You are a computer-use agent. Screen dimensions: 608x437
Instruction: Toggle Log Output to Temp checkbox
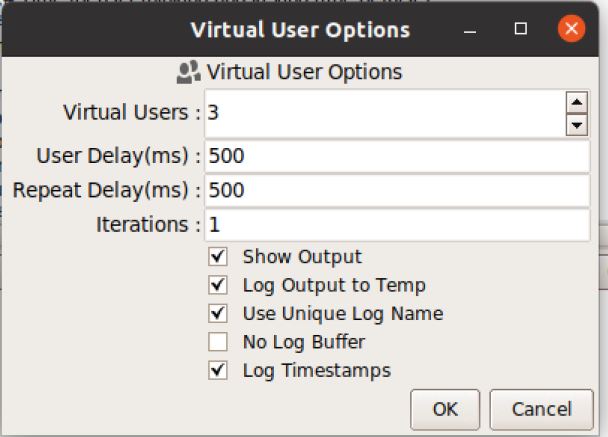tap(218, 285)
